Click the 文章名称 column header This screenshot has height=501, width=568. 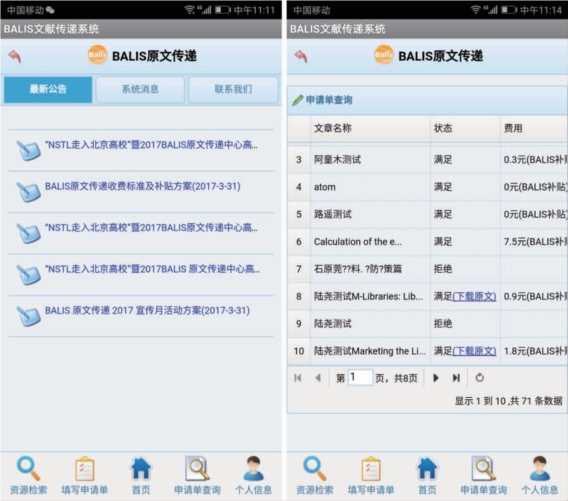pyautogui.click(x=370, y=128)
